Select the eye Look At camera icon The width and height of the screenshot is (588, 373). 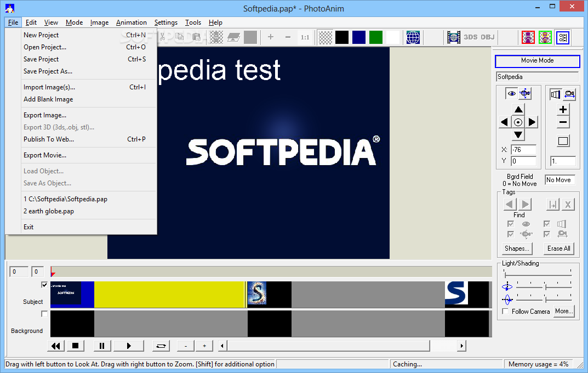[511, 93]
